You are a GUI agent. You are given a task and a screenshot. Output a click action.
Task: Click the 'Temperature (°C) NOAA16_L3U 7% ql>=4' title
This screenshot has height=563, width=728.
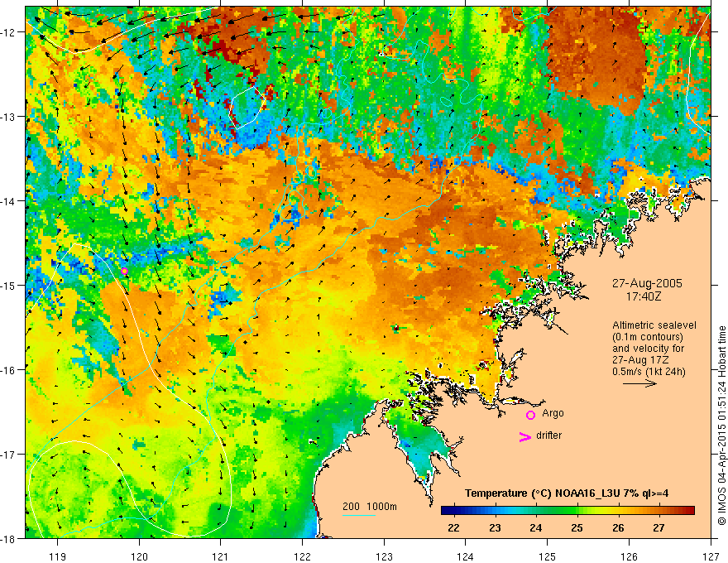pos(567,493)
